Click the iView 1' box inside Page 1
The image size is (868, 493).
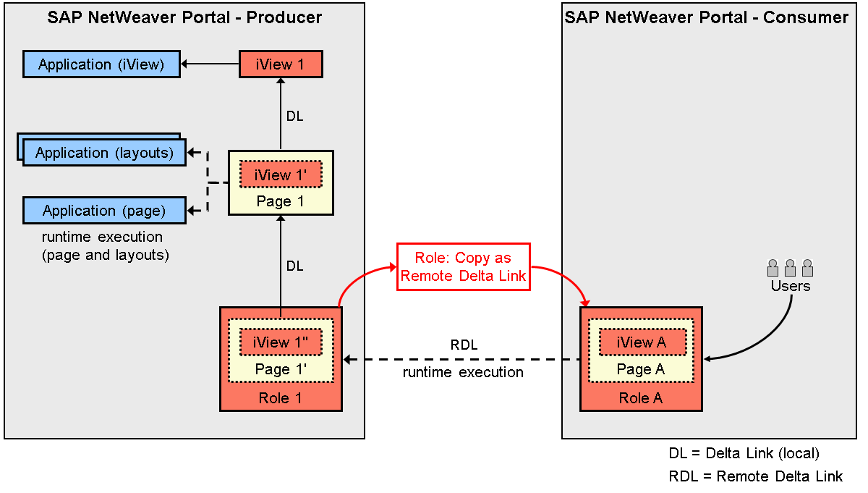(280, 175)
